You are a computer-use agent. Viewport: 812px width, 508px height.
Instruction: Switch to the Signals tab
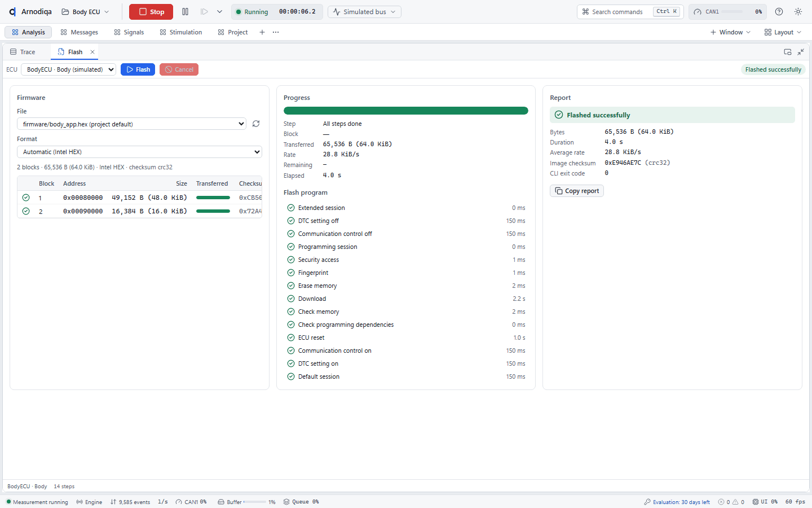click(129, 32)
